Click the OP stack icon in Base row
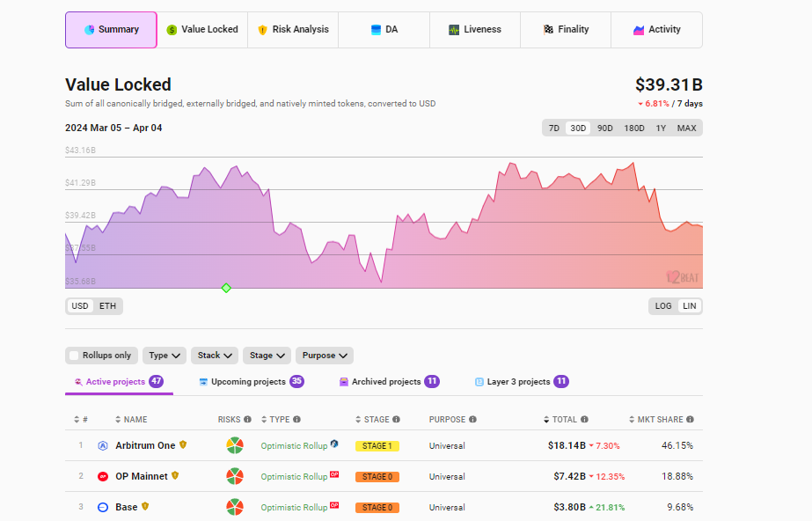This screenshot has width=812, height=521. point(334,505)
